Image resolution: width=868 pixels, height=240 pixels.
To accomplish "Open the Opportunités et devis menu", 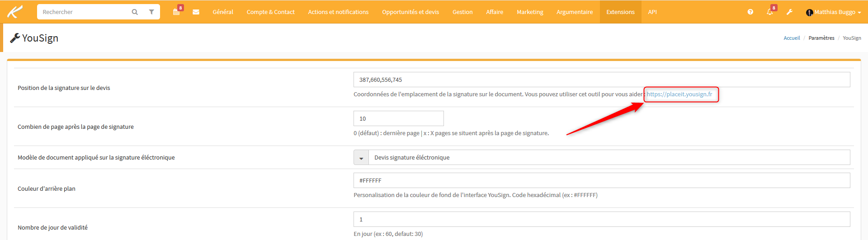I will pos(410,12).
